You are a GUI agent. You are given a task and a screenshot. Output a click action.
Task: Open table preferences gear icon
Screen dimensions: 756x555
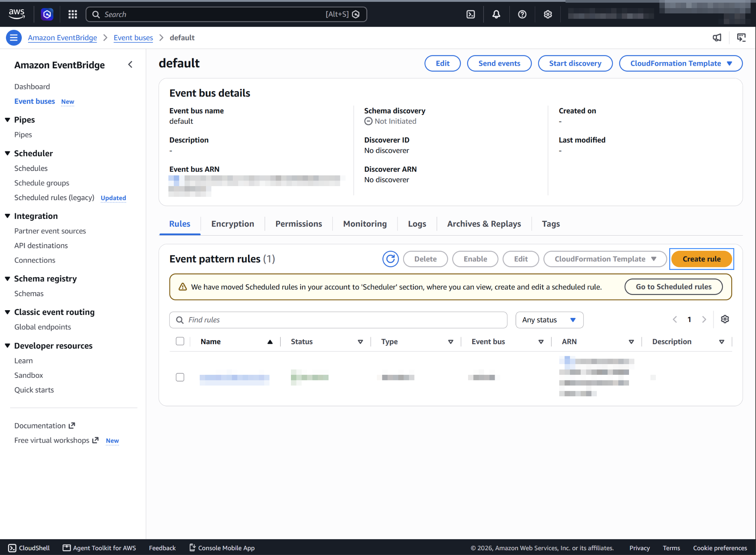pos(725,319)
